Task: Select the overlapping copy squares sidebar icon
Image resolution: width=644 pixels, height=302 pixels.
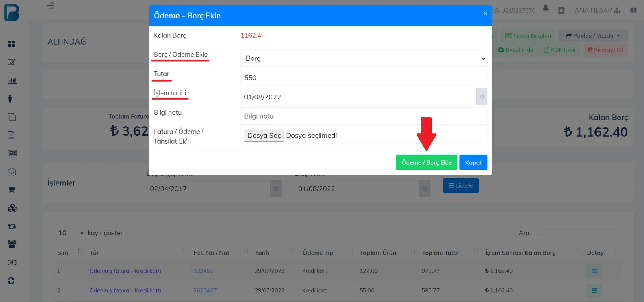Action: point(12,117)
